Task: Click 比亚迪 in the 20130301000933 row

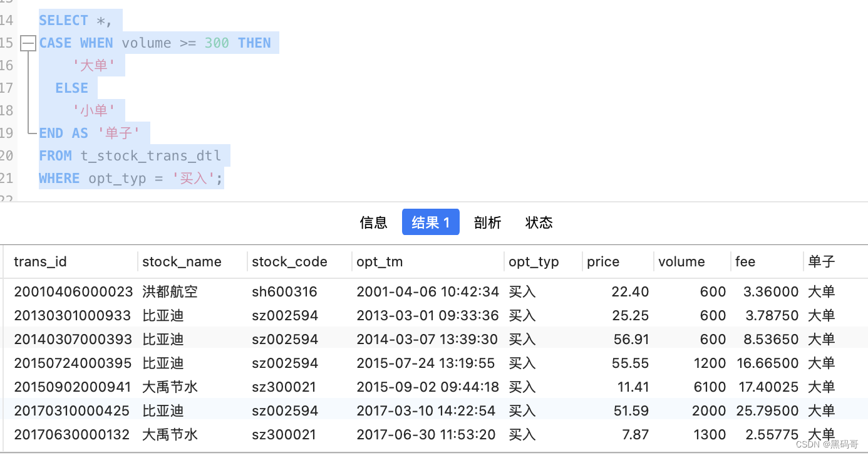Action: [x=163, y=315]
